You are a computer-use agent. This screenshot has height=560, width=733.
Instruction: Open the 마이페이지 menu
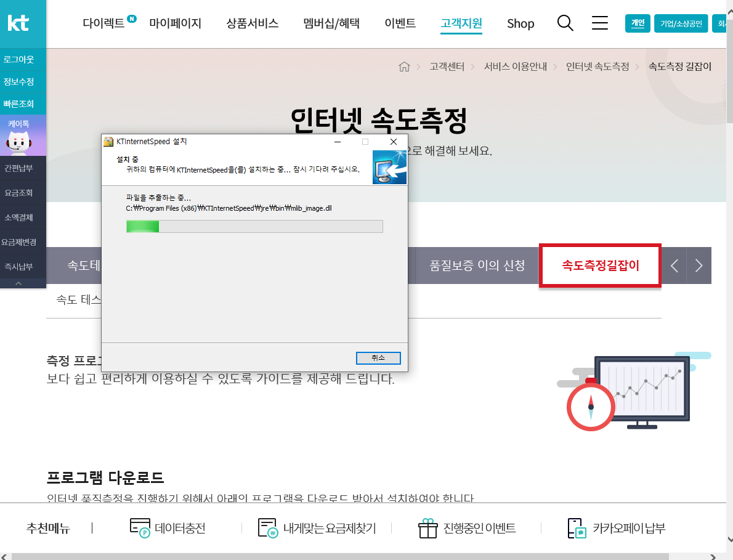point(176,23)
